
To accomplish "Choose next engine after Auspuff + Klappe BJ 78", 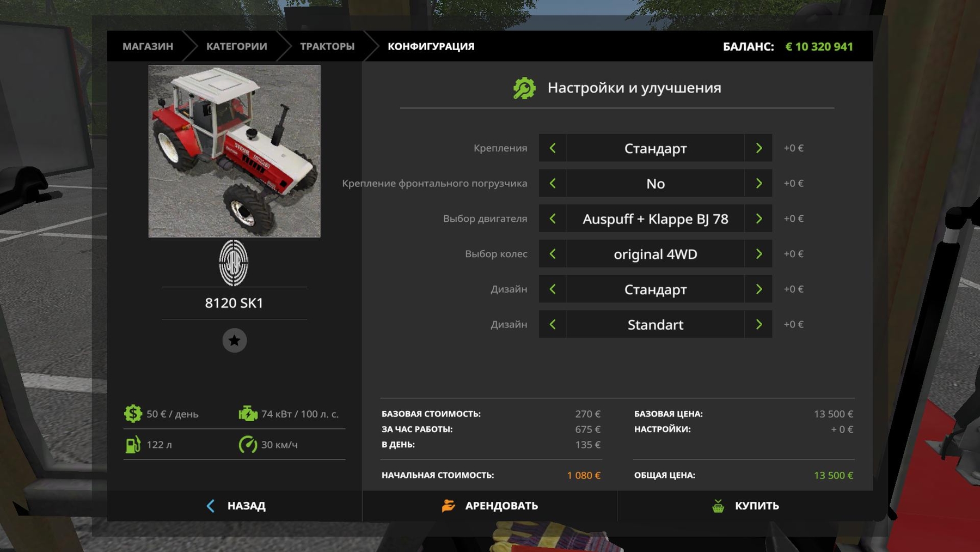I will (758, 219).
